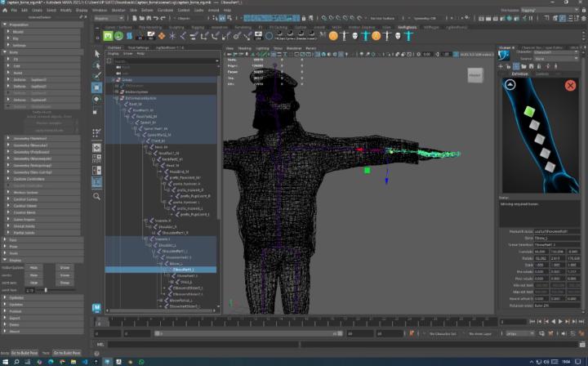Open the Workspace dropdown
Screen dimensions: 588x366
(x=550, y=11)
